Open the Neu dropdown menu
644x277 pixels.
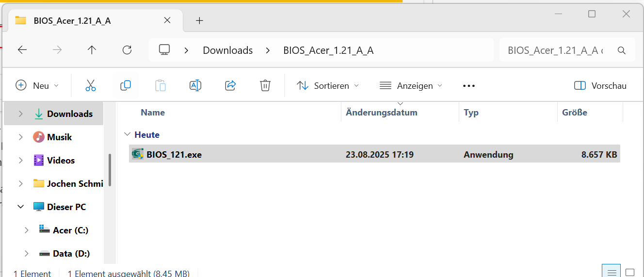37,86
